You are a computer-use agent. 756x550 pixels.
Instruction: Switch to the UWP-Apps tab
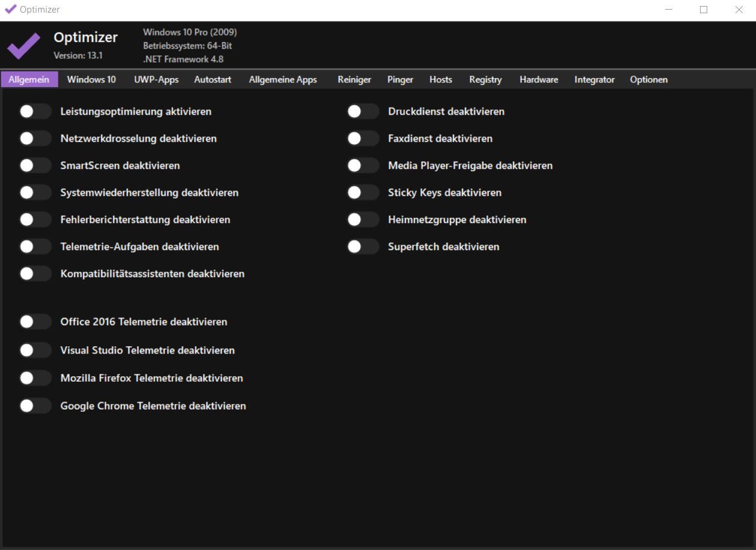click(x=156, y=79)
